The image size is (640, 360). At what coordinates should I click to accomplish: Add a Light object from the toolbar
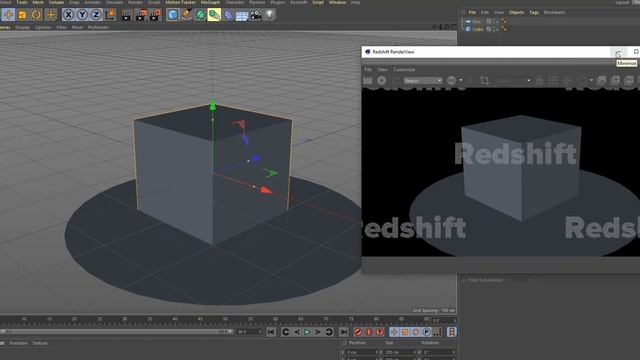click(269, 15)
